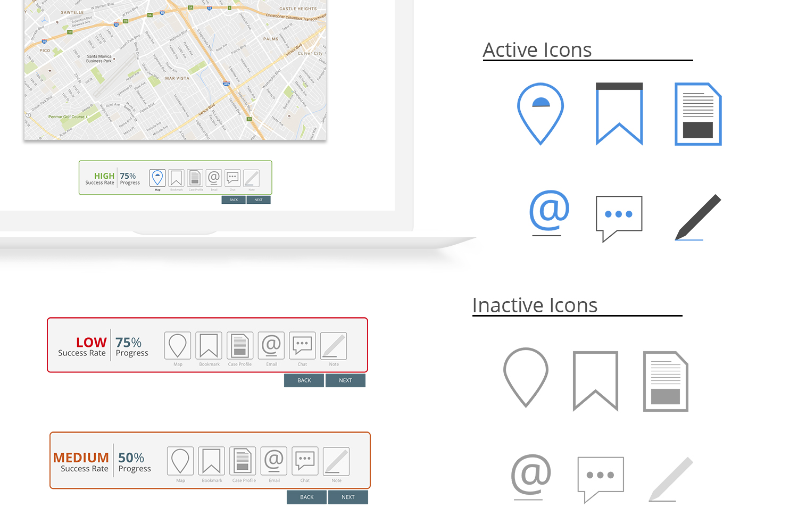798x532 pixels.
Task: Click the active blue Email @ icon
Action: pos(550,213)
